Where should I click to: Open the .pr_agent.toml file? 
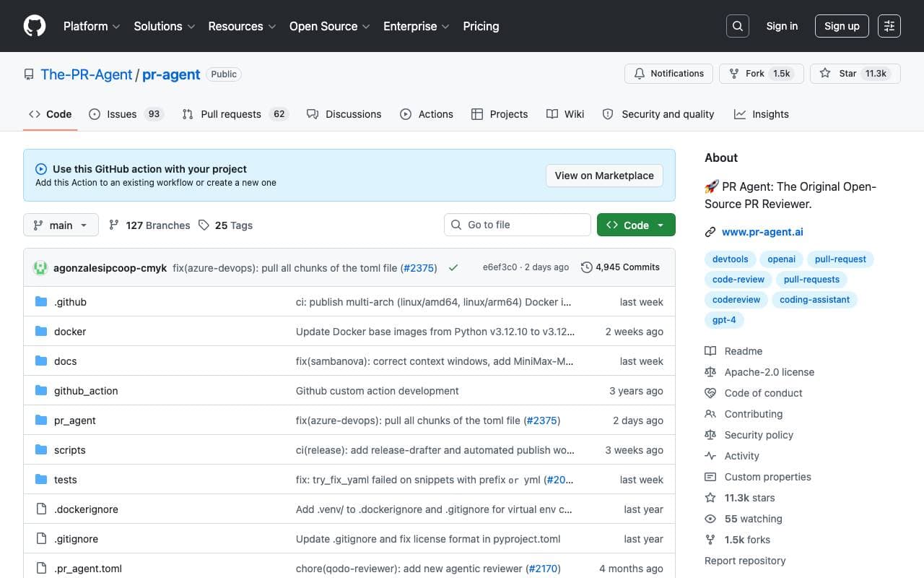[x=88, y=569]
